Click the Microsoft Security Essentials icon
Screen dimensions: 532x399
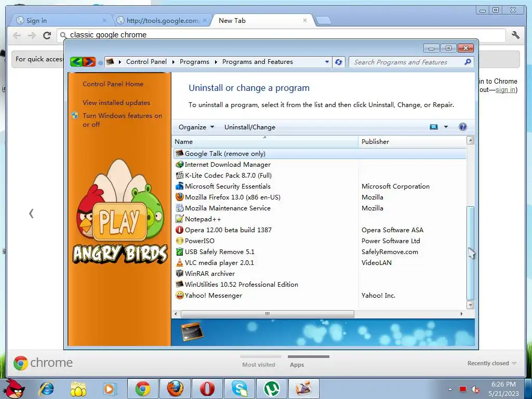click(179, 187)
